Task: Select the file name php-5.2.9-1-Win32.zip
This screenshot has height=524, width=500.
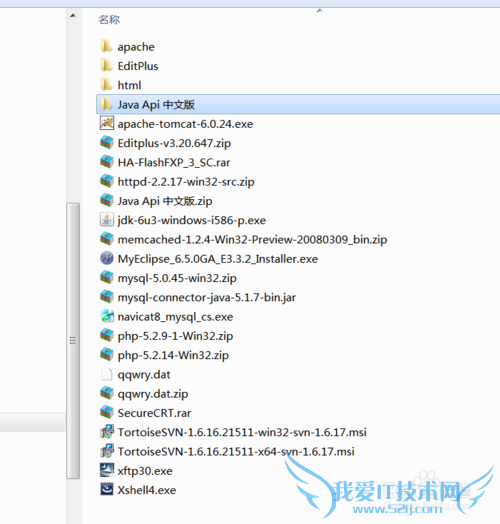Action: 175,336
